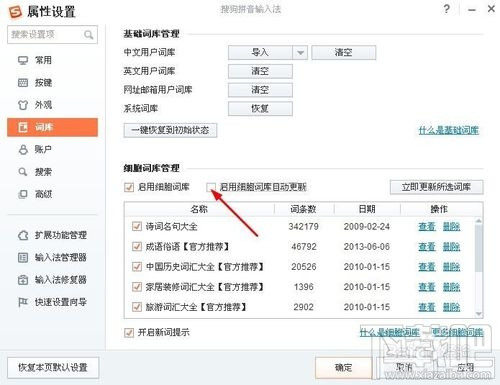The width and height of the screenshot is (500, 385).
Task: Click 立即更新所选词库 button
Action: click(x=436, y=187)
